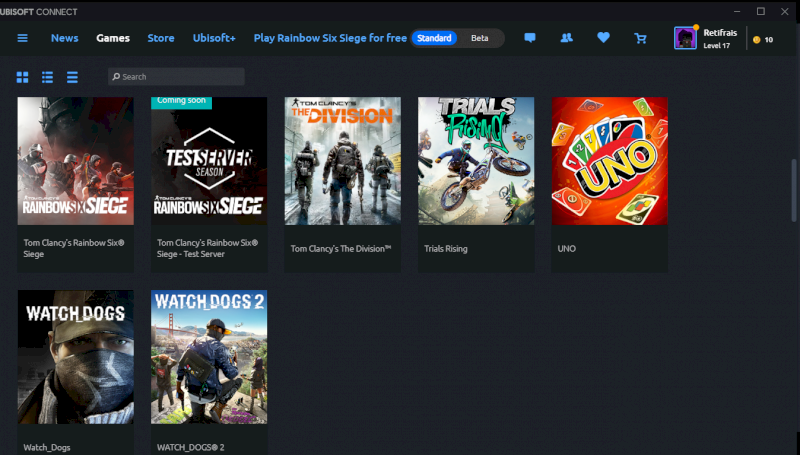Open the shopping cart

(x=640, y=38)
